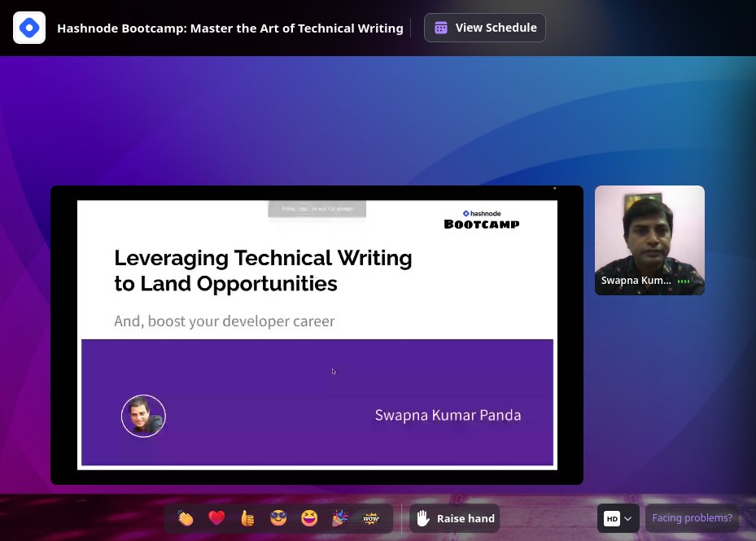Click the Swapna Kumar Panda slide text
Screen dimensions: 756x541
click(448, 415)
